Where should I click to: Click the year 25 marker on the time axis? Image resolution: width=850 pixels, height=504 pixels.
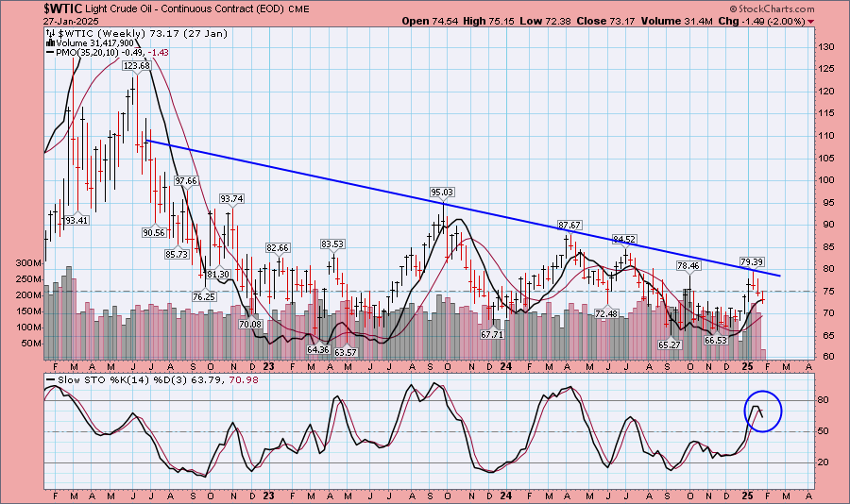(747, 364)
